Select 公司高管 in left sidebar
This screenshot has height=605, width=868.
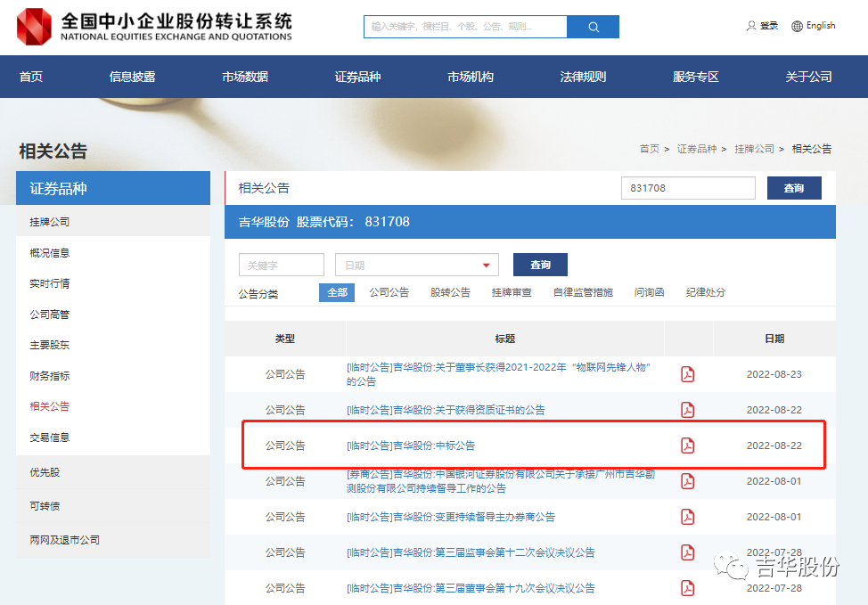(x=50, y=315)
